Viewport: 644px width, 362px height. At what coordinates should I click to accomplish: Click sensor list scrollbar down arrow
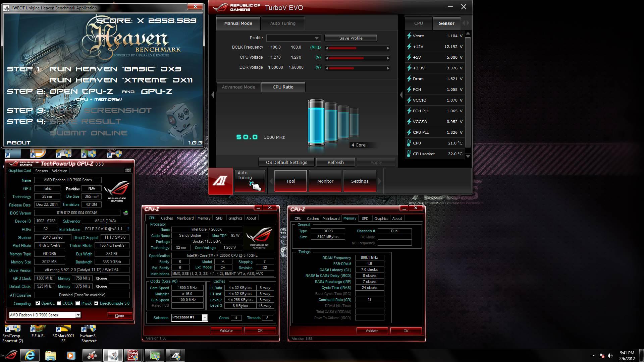tap(468, 156)
